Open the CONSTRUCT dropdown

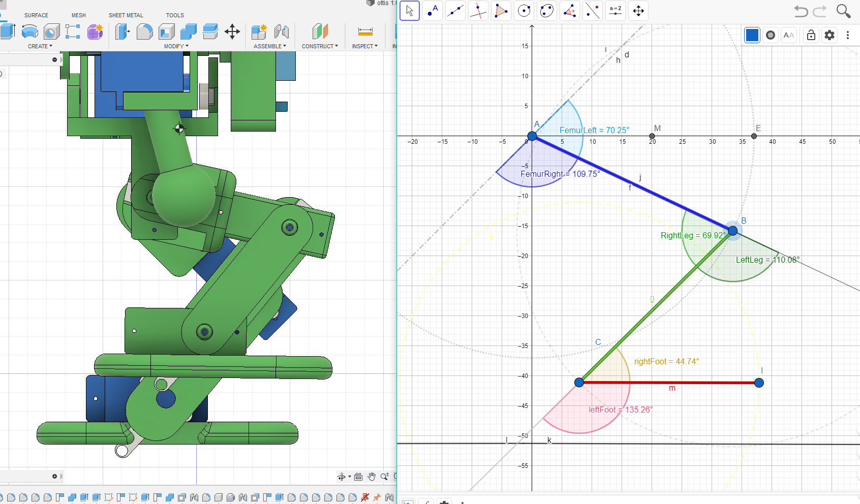click(x=320, y=46)
